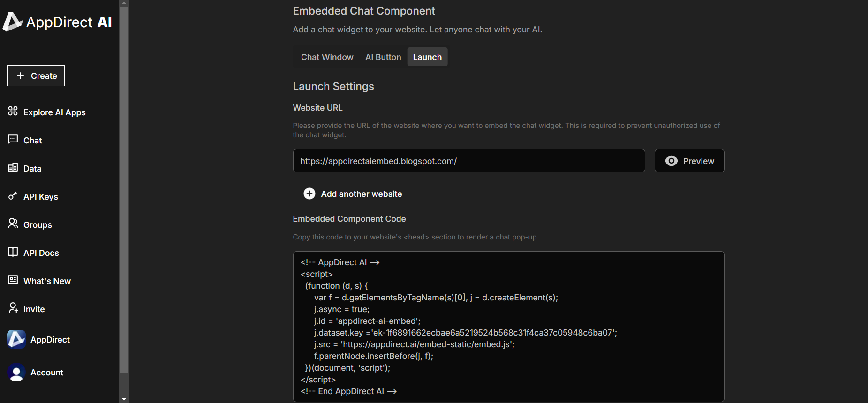This screenshot has height=403, width=868.
Task: Click the plus circle icon for adding website
Action: pos(309,194)
